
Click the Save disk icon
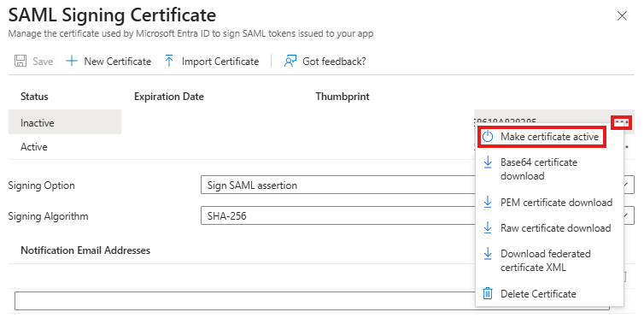pyautogui.click(x=20, y=62)
